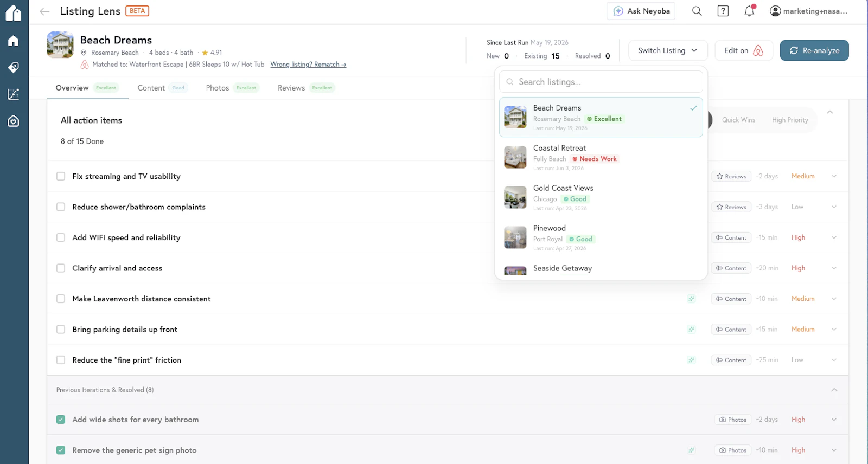Click the AI sparkle icon on Make Leavenworth row
The width and height of the screenshot is (868, 464).
point(691,299)
